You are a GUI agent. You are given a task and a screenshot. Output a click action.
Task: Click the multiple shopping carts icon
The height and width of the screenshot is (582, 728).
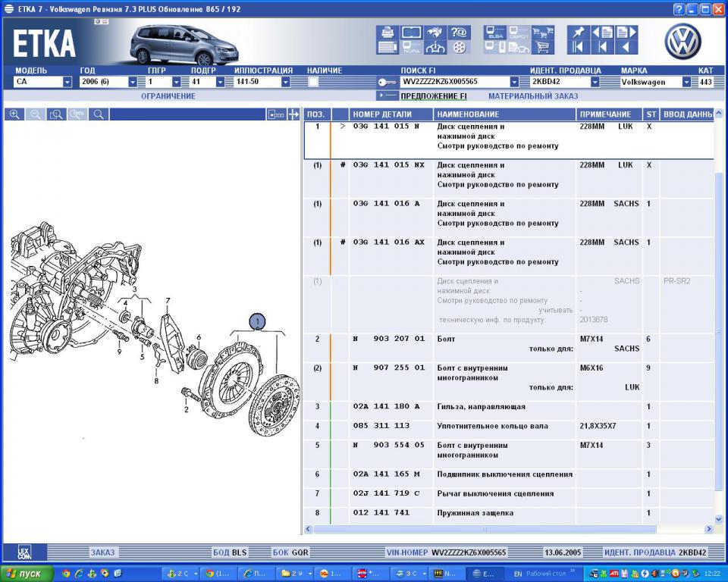tap(543, 33)
